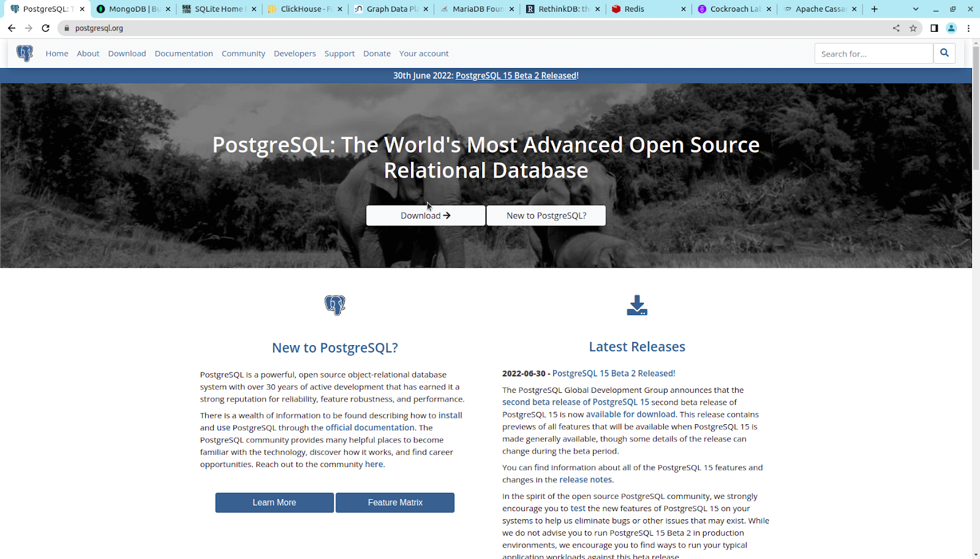Open the About nav link

click(x=88, y=54)
